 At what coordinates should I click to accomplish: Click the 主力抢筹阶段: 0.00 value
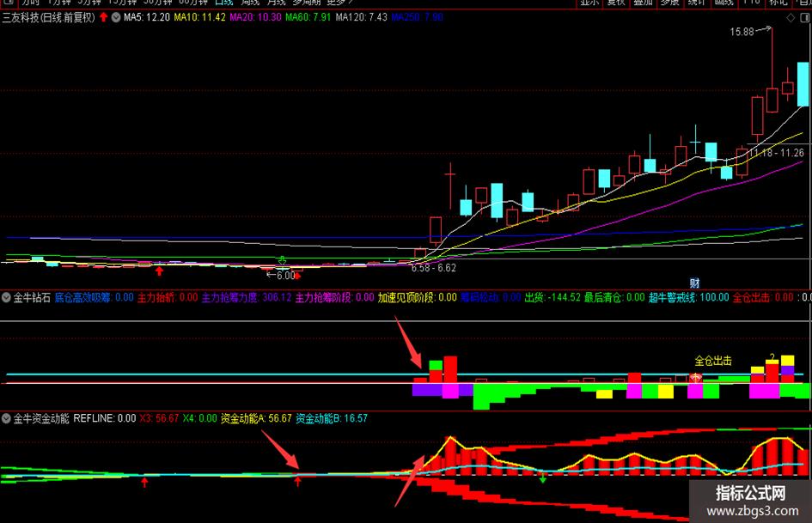point(334,297)
